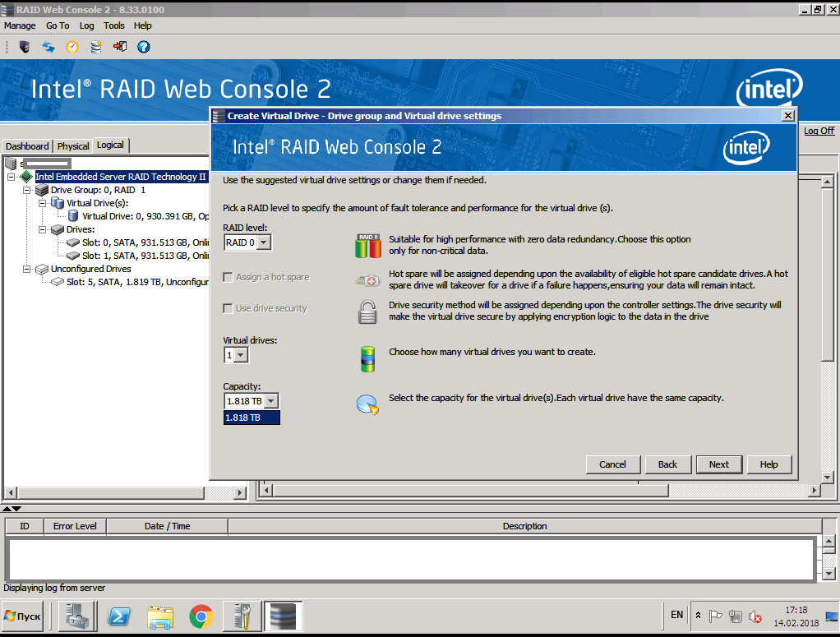Click the left arrow of the tree horizontal scrollbar
The height and width of the screenshot is (637, 840).
click(10, 492)
